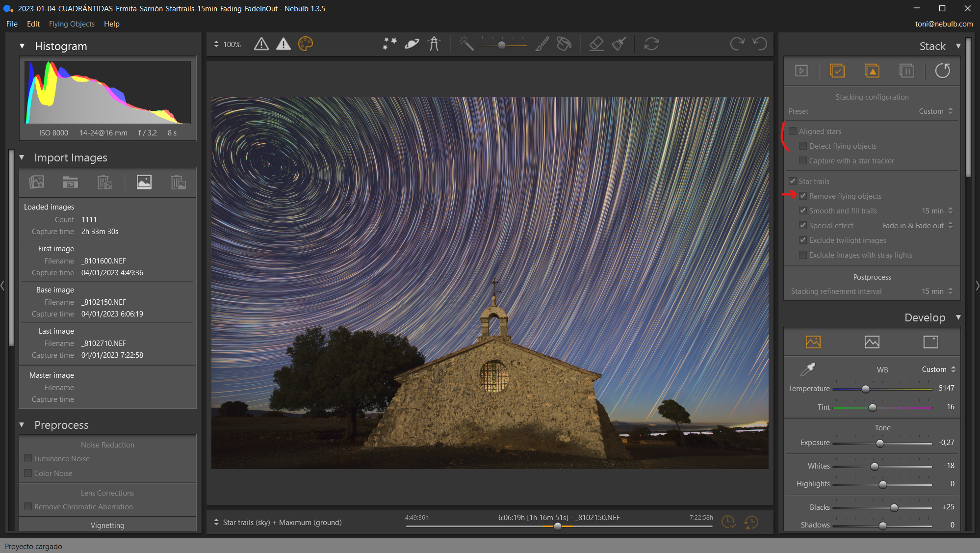Uncheck Exclude twilight images
This screenshot has width=980, height=553.
803,240
